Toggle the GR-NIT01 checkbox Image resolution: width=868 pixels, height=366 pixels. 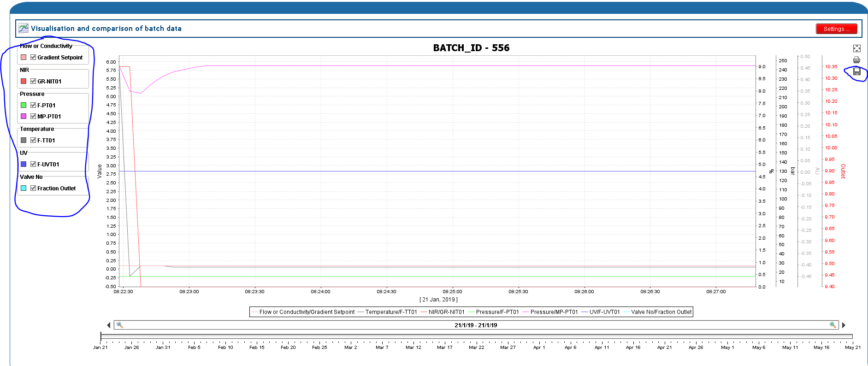point(33,81)
